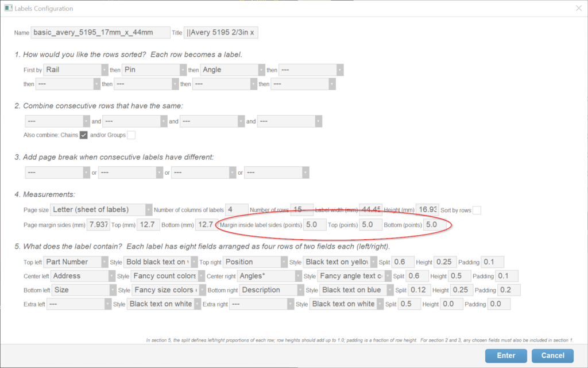This screenshot has height=368, width=588.
Task: Open the Bottom right Description dropdown
Action: [x=271, y=290]
